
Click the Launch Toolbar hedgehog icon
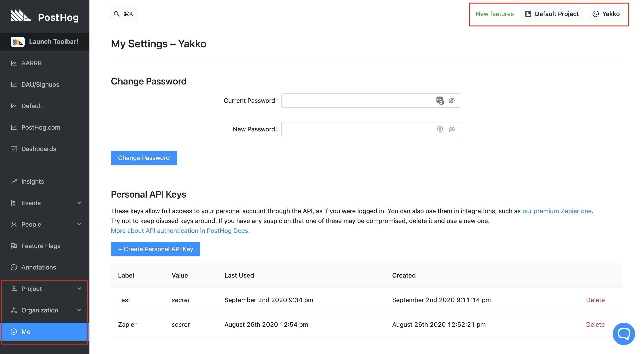(17, 42)
